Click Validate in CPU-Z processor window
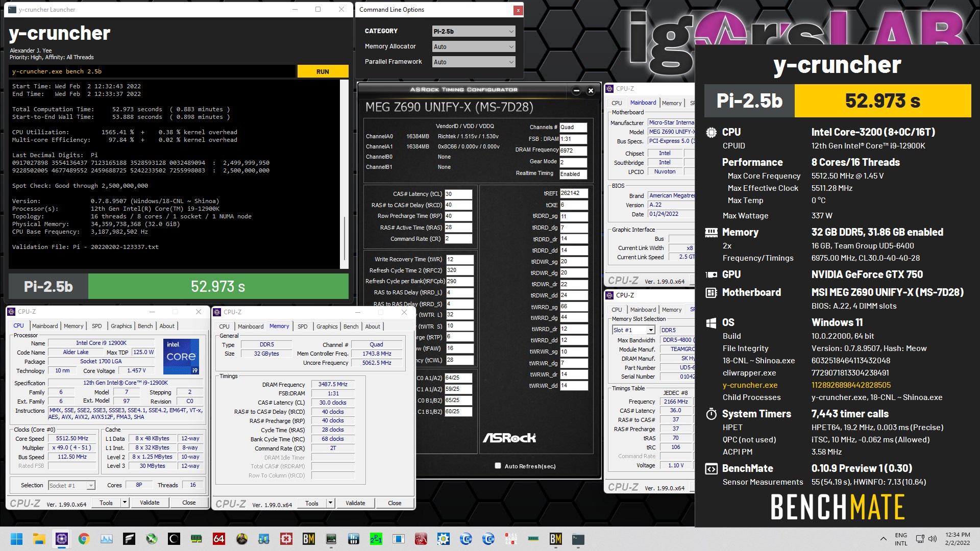Viewport: 980px width, 551px height. pyautogui.click(x=150, y=503)
